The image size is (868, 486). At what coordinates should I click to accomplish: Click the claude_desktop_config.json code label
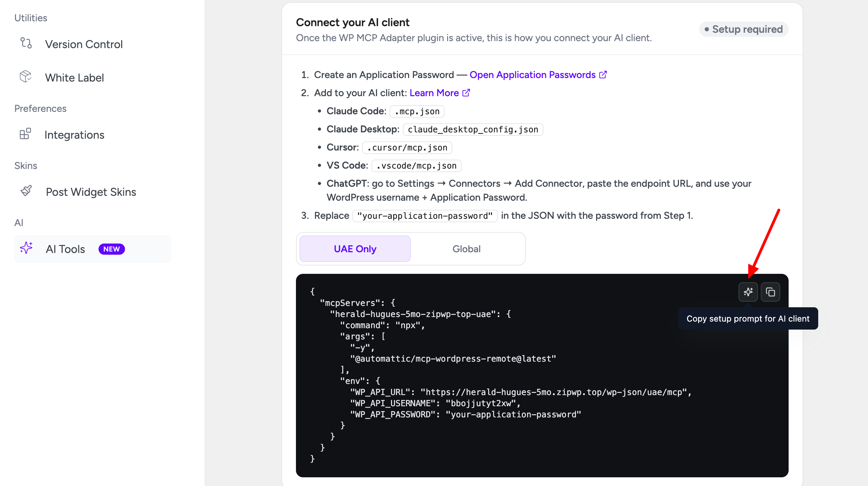point(473,130)
